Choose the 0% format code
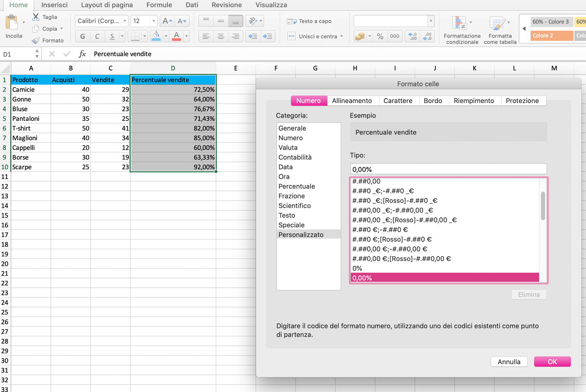The height and width of the screenshot is (392, 586). point(445,268)
